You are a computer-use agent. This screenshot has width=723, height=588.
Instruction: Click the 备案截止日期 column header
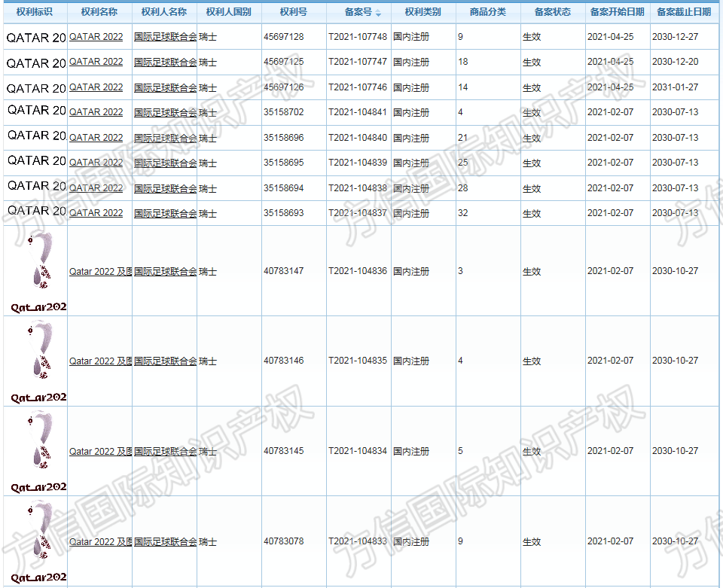pos(684,12)
